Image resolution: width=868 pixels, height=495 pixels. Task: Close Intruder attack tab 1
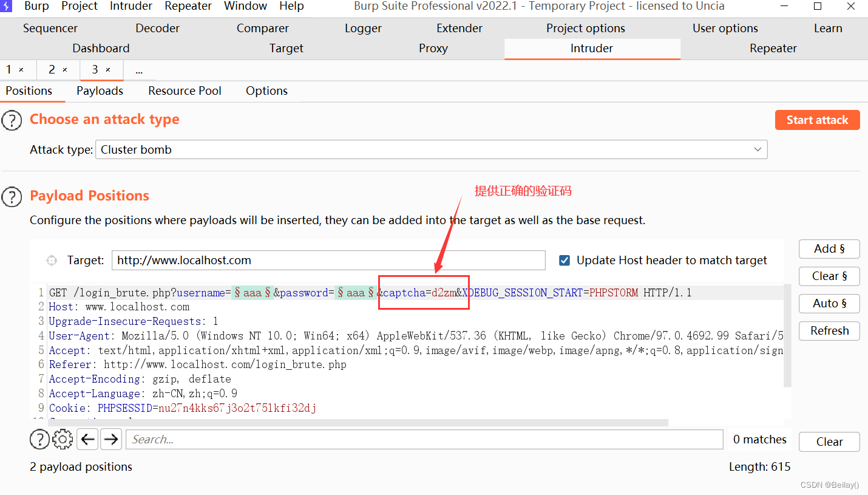21,70
